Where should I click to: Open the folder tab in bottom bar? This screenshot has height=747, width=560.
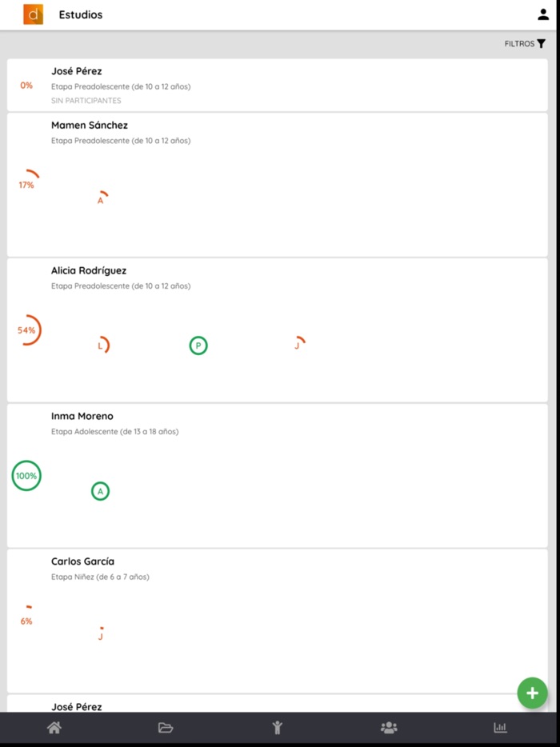166,728
